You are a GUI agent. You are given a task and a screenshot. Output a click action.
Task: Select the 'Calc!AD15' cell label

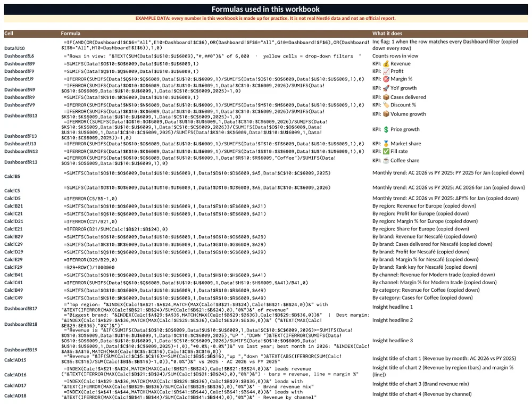pos(15,360)
